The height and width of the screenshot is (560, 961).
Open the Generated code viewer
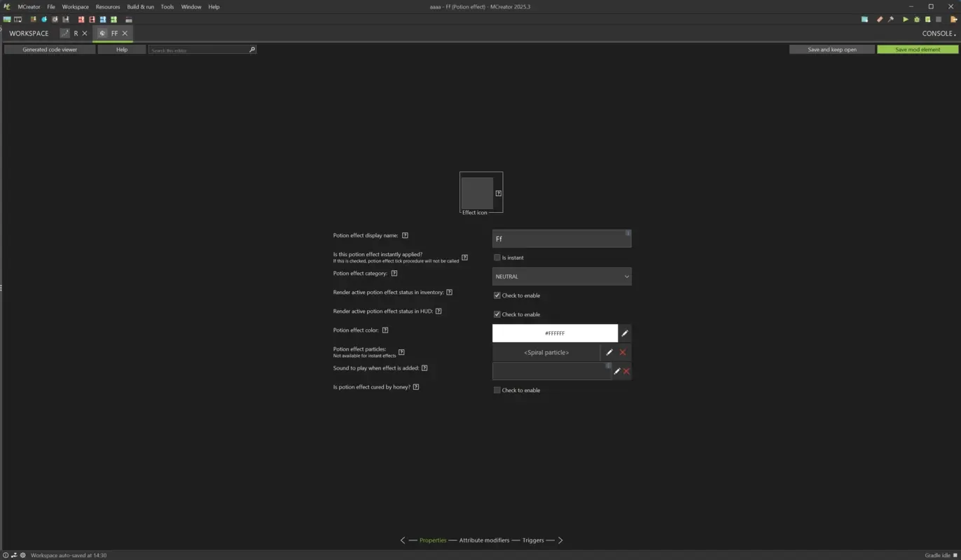tap(48, 49)
